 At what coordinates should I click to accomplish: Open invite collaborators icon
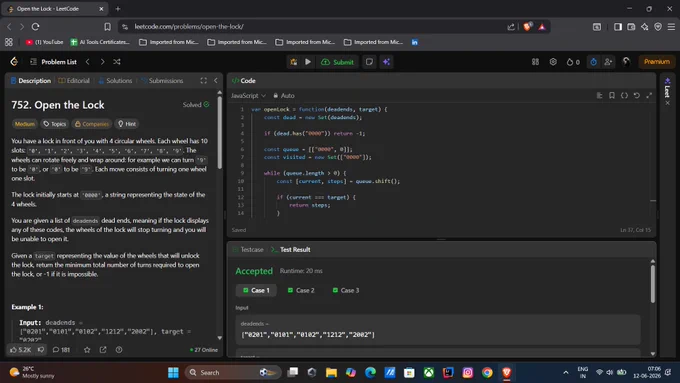tap(608, 62)
